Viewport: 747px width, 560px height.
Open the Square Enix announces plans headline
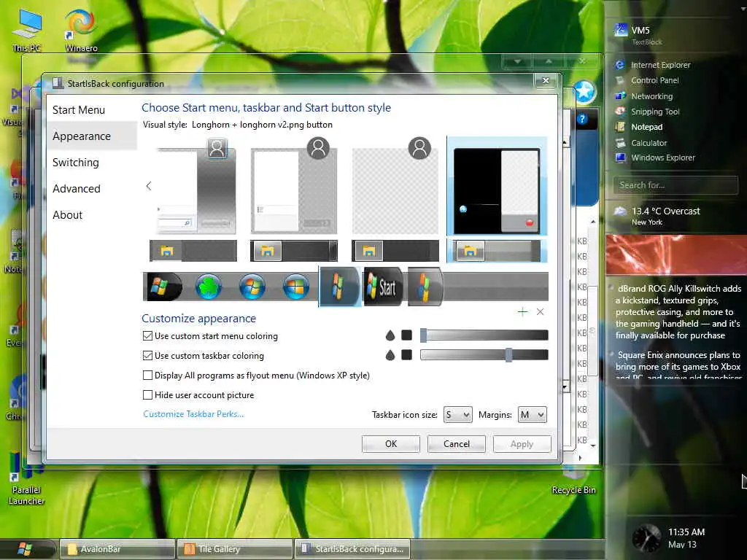click(x=678, y=366)
